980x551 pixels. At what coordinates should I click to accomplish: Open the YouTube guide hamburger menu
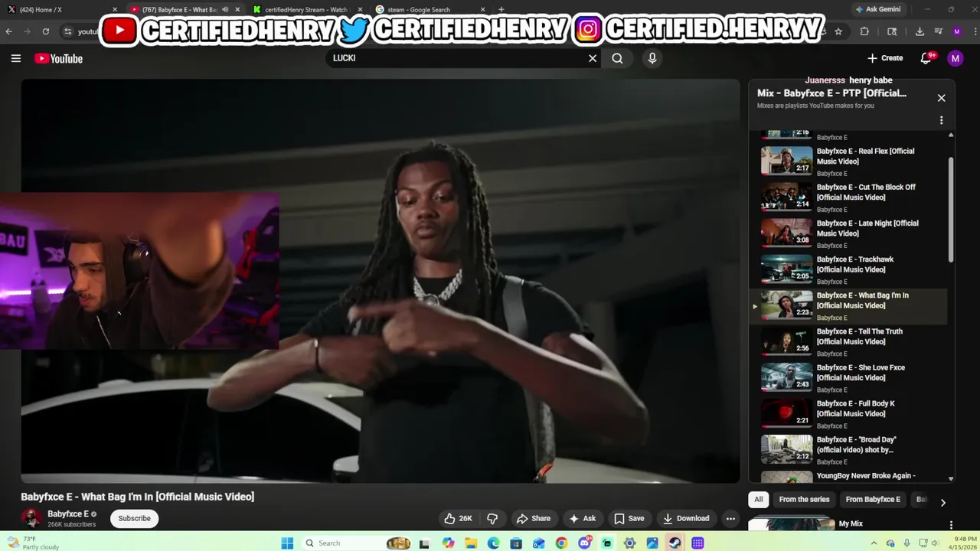click(x=15, y=58)
